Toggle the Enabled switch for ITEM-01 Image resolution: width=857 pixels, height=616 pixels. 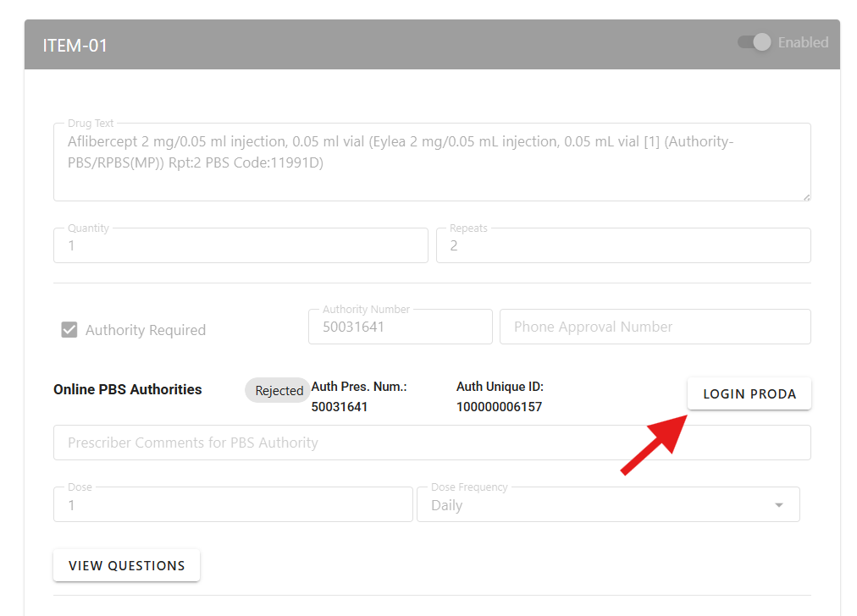pyautogui.click(x=755, y=42)
